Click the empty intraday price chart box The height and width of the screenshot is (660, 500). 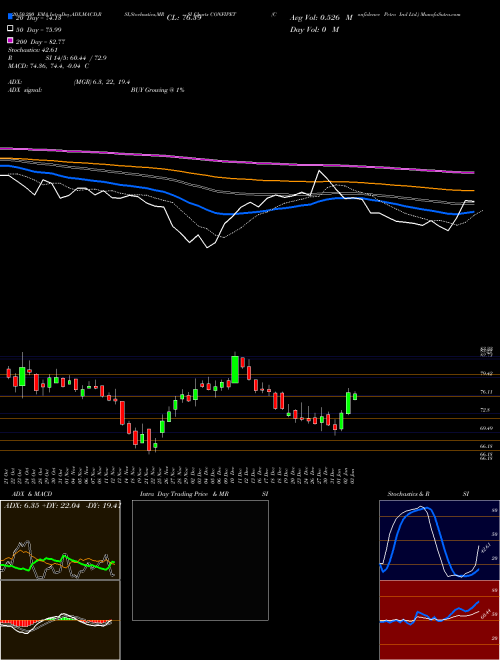pyautogui.click(x=200, y=560)
